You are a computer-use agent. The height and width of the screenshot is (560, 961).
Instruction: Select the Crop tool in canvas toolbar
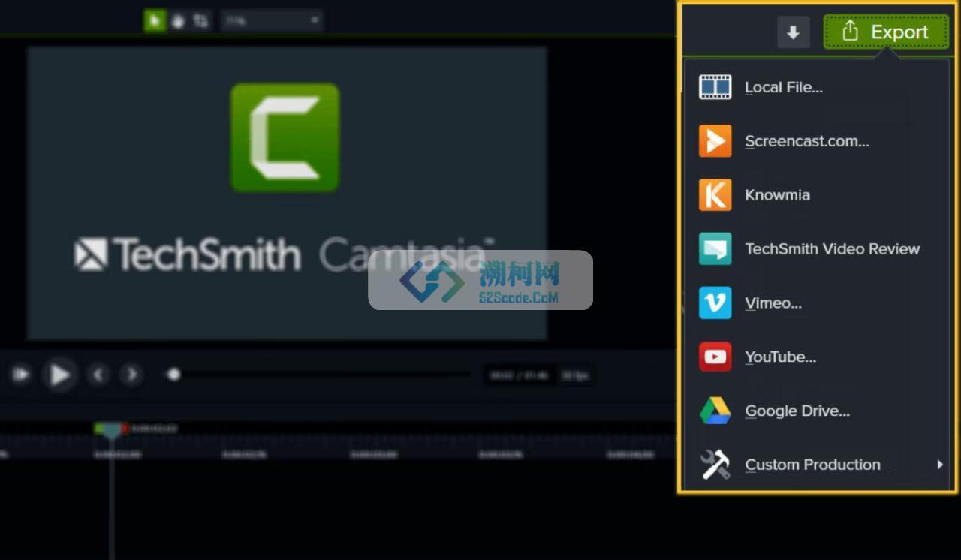tap(200, 21)
